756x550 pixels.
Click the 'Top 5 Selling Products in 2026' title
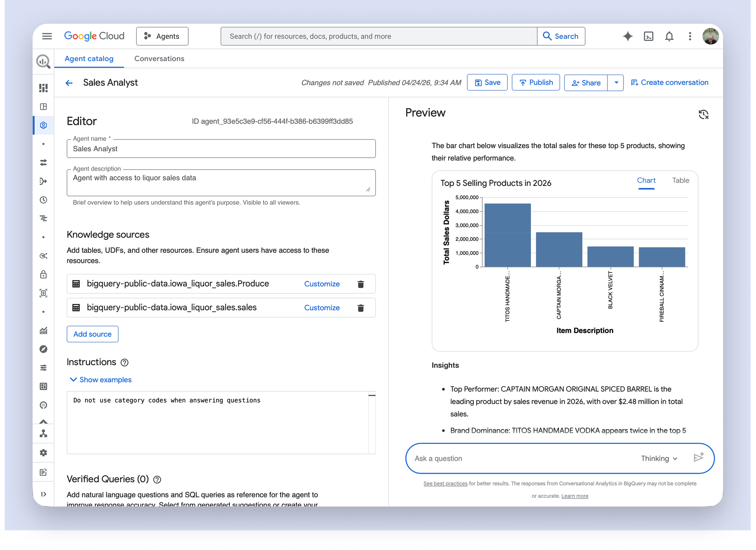point(496,183)
